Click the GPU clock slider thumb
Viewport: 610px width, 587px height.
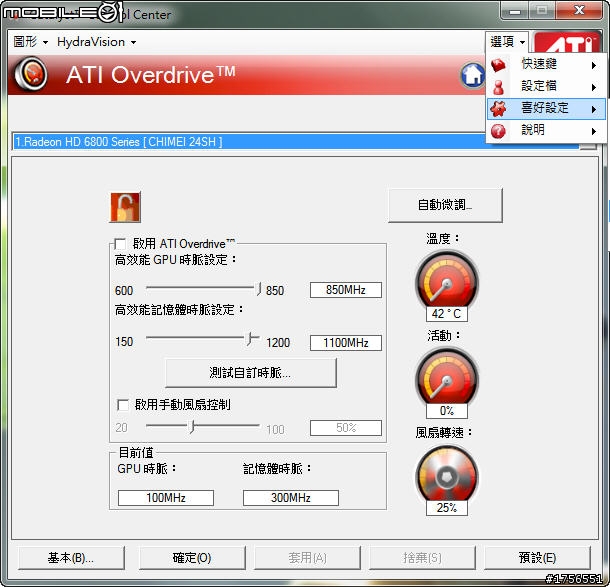(x=258, y=289)
